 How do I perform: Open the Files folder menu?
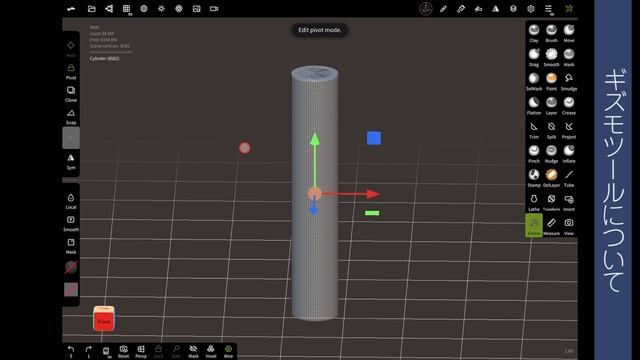[x=91, y=9]
